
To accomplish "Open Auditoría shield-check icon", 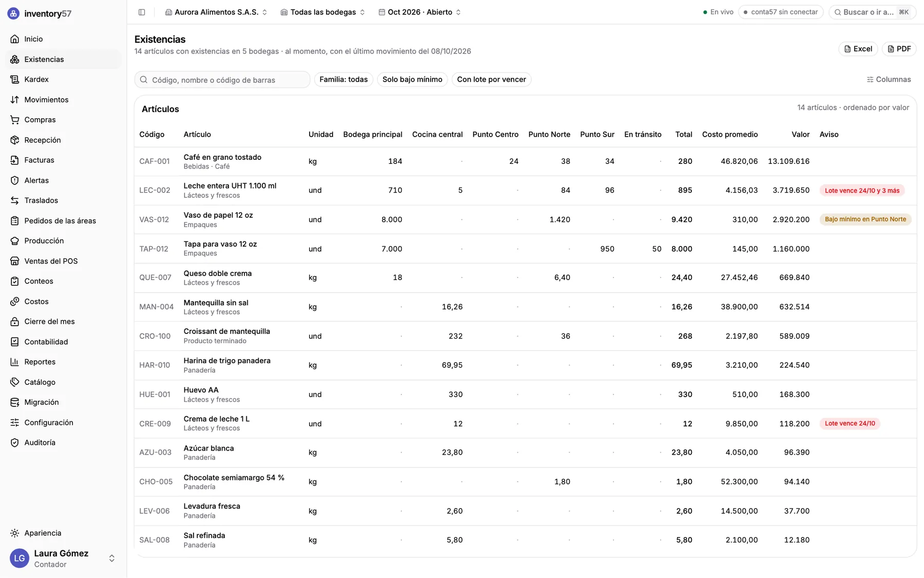I will (x=15, y=442).
